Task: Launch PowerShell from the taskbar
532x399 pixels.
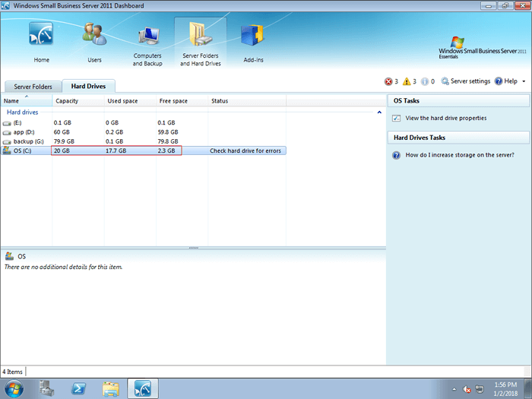Action: [x=79, y=389]
